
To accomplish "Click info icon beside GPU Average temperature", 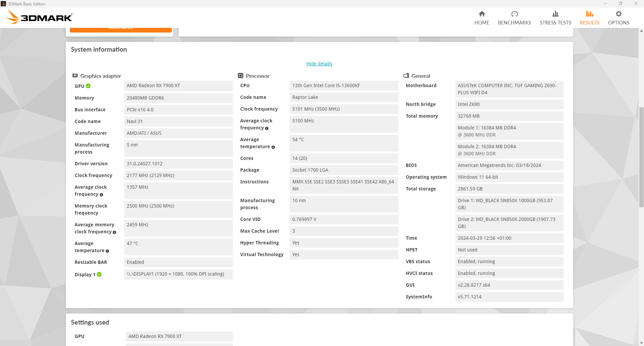I will point(107,251).
